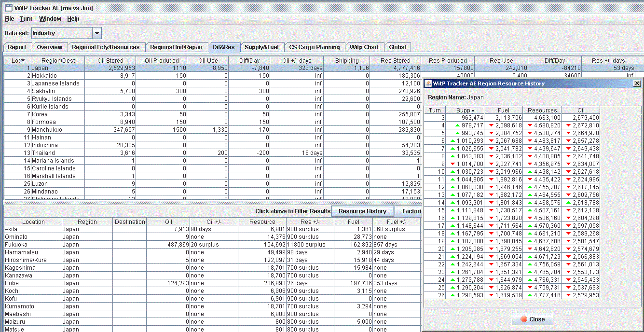Click the red circle Close button
The height and width of the screenshot is (332, 644).
(532, 319)
